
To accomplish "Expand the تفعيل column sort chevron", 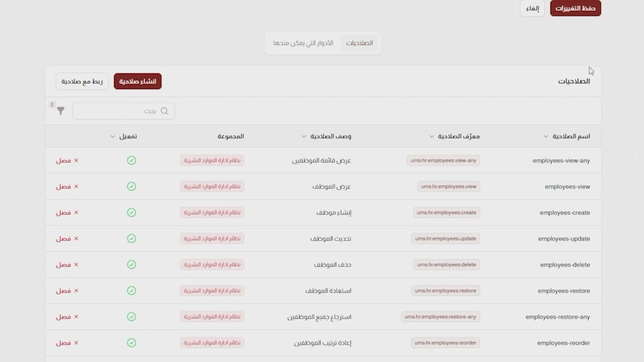I will pyautogui.click(x=113, y=136).
